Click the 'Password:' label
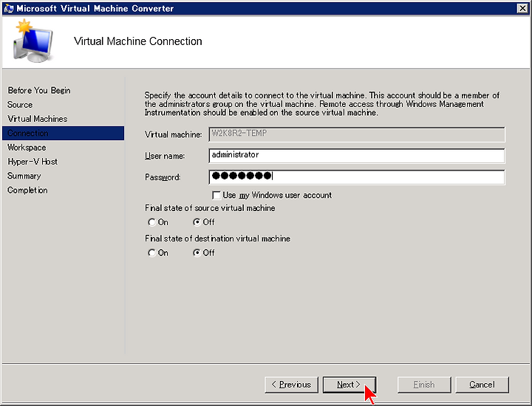This screenshot has width=532, height=406. pos(163,177)
